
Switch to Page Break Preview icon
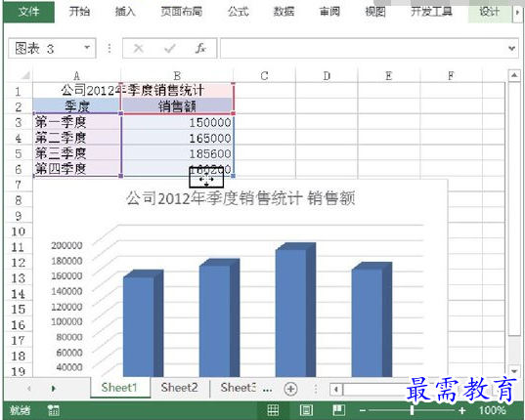(338, 410)
